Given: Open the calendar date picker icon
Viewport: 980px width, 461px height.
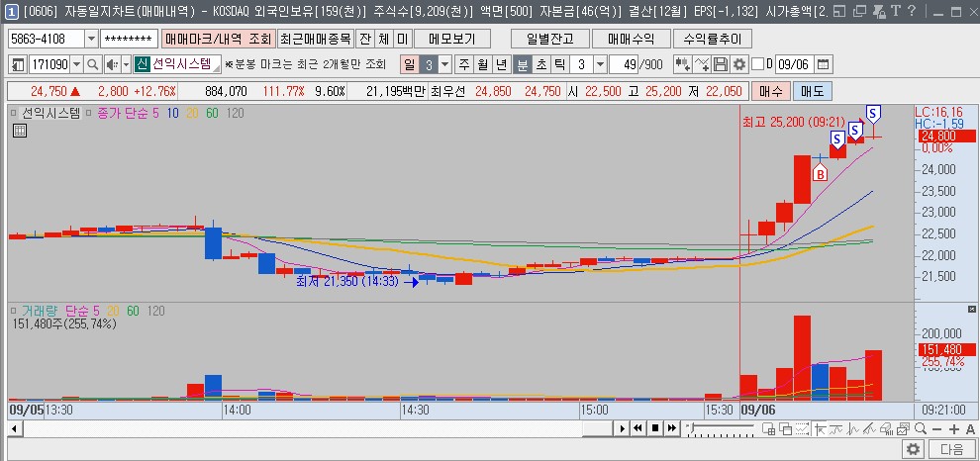Looking at the screenshot, I should [x=824, y=64].
